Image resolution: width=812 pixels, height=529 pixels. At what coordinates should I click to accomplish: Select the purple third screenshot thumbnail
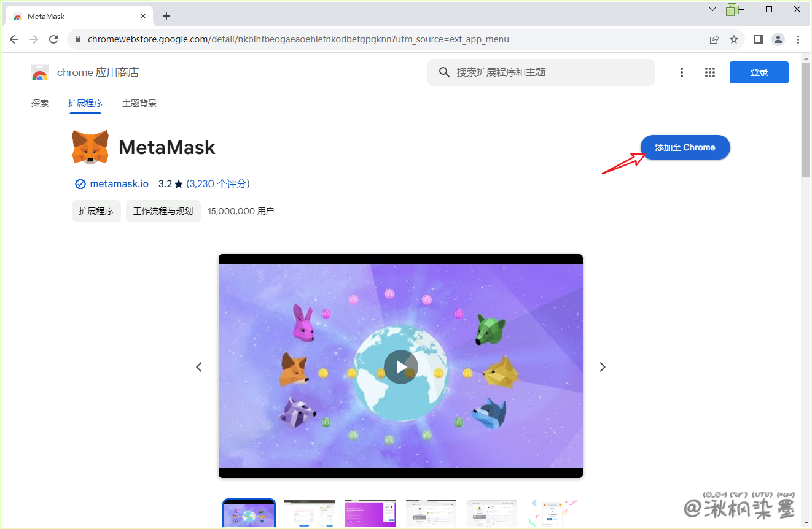tap(370, 514)
